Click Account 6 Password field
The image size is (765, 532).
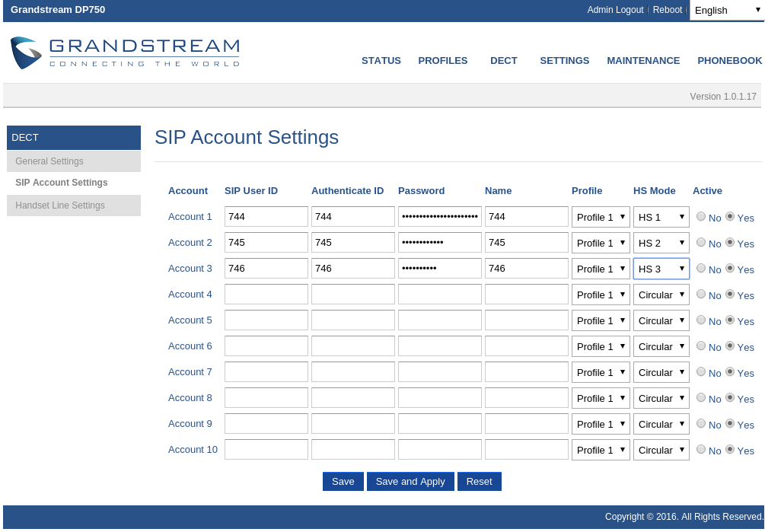click(x=439, y=346)
